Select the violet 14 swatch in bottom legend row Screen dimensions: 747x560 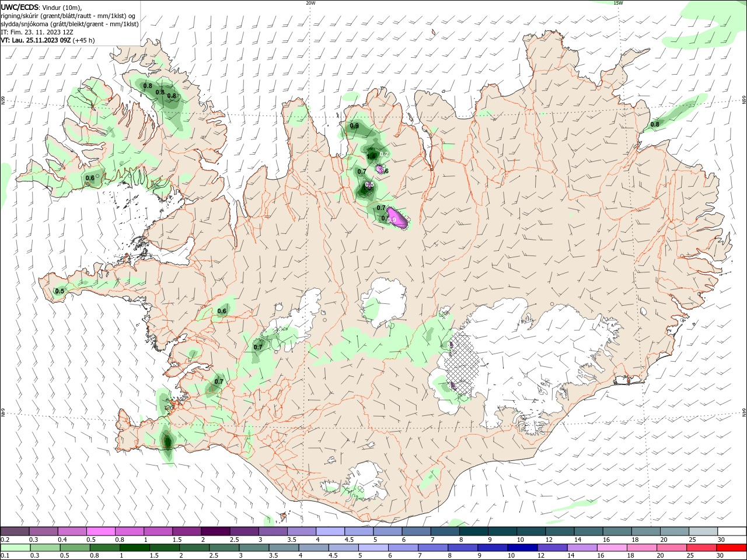click(582, 548)
